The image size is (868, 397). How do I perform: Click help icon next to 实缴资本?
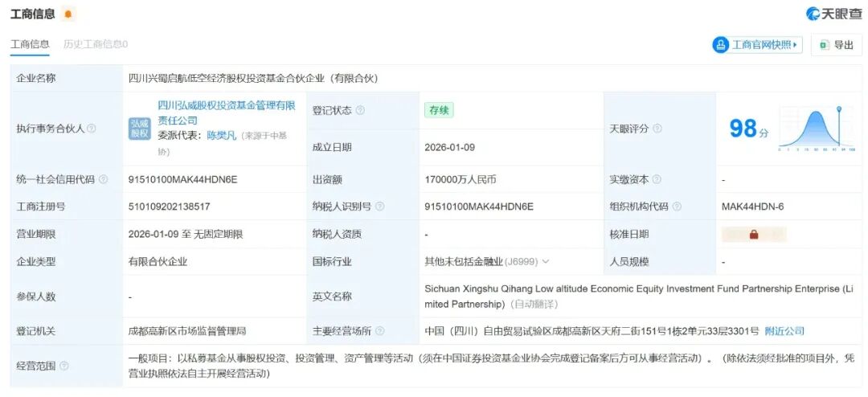click(657, 179)
